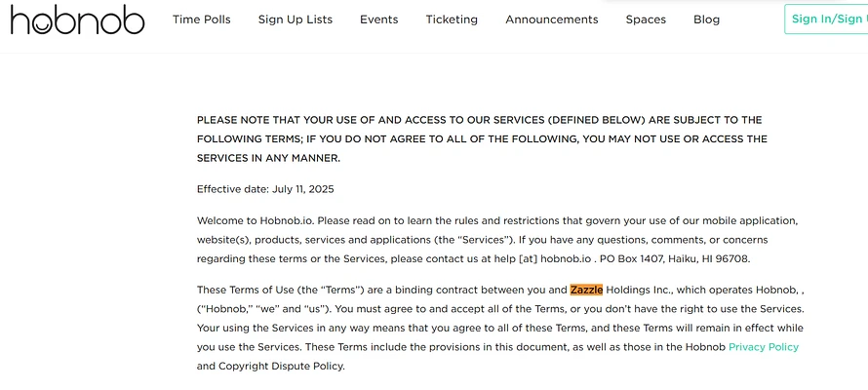The image size is (868, 390).
Task: Open the Events page
Action: point(378,19)
